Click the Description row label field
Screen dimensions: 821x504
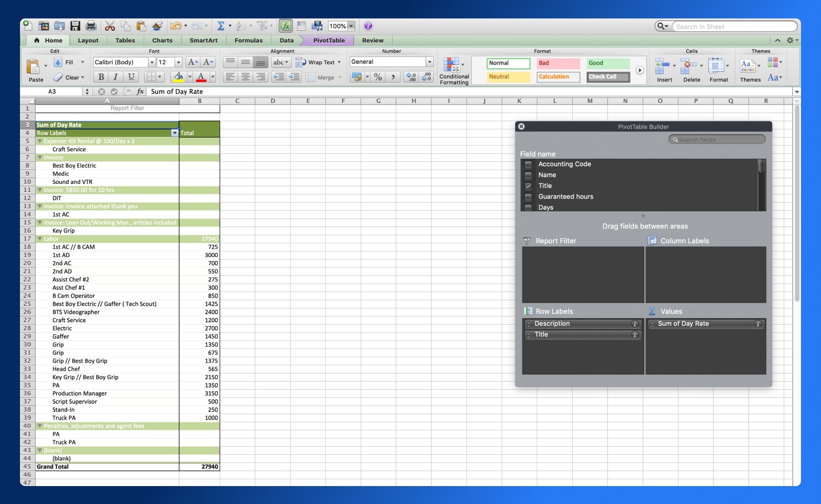583,324
